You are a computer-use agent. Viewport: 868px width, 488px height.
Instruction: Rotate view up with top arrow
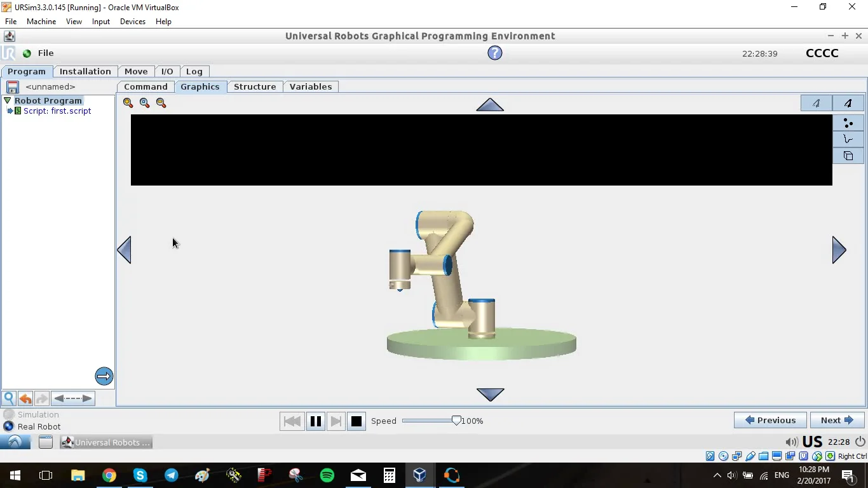pos(490,105)
